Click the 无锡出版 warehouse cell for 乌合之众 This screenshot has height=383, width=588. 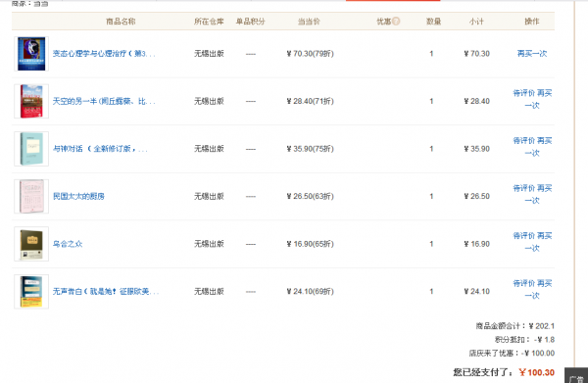pos(209,244)
